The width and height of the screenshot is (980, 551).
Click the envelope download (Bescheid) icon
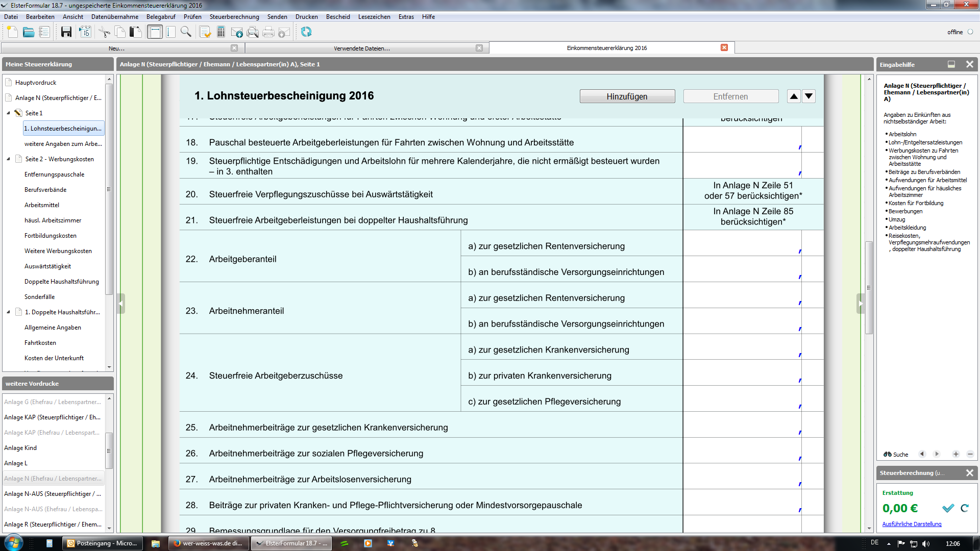284,32
